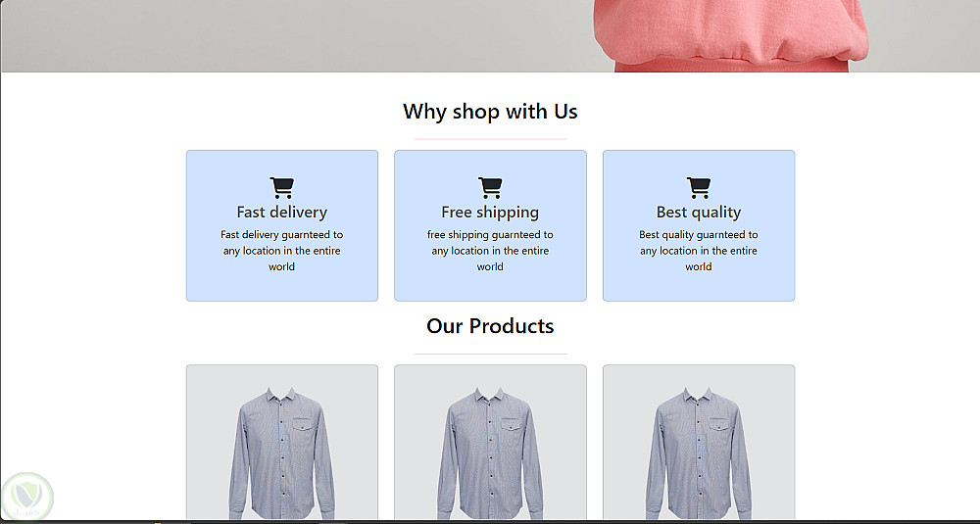
Task: Select the "Best quality" card title
Action: (x=699, y=212)
